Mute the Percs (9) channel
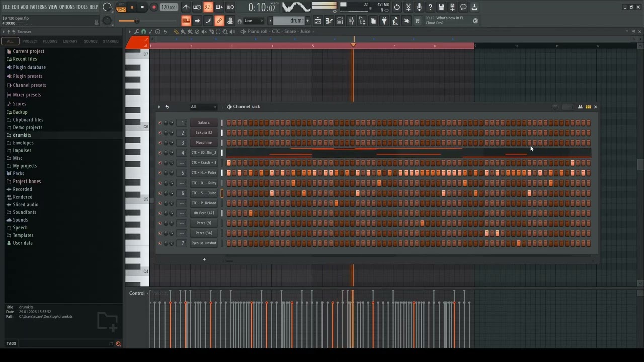The height and width of the screenshot is (362, 644). click(160, 223)
